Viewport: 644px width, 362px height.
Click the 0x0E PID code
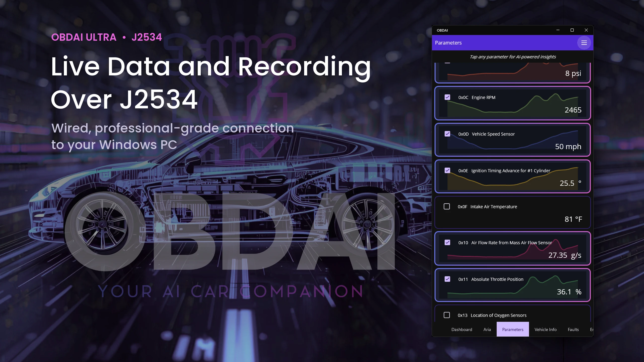pyautogui.click(x=463, y=171)
